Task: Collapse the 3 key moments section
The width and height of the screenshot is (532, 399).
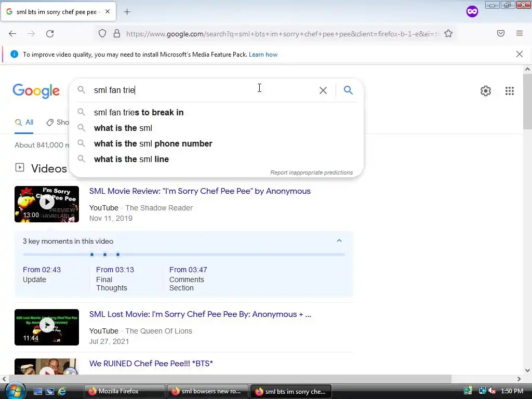Action: coord(339,241)
